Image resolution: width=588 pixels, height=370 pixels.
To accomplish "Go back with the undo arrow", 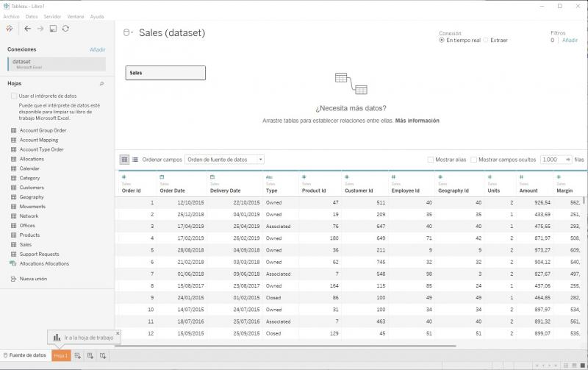I will click(x=27, y=29).
